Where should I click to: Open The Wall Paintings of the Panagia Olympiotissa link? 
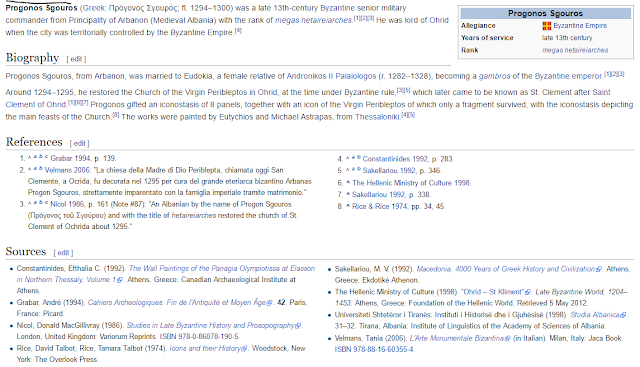(166, 274)
